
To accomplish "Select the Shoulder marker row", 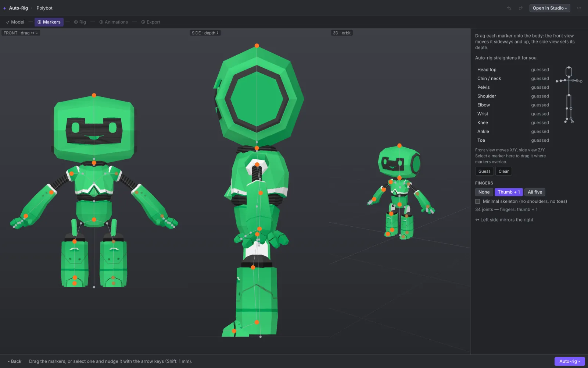I will pos(513,96).
